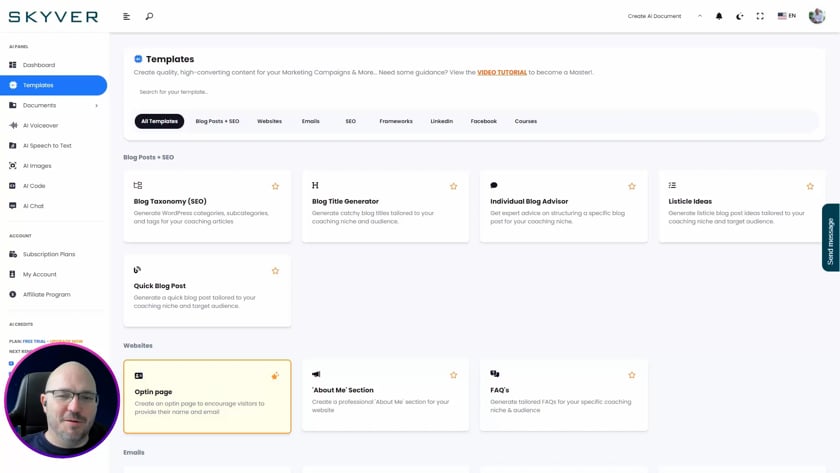Favorite the Blog Taxonomy (SEO) template star
Image resolution: width=840 pixels, height=473 pixels.
(276, 186)
